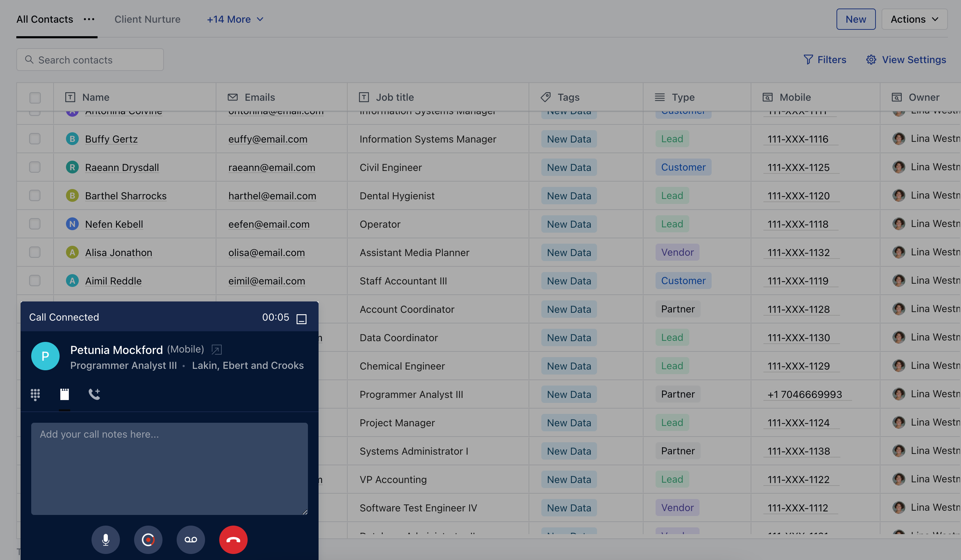This screenshot has width=961, height=560.
Task: Select the call notes tab icon
Action: (65, 394)
